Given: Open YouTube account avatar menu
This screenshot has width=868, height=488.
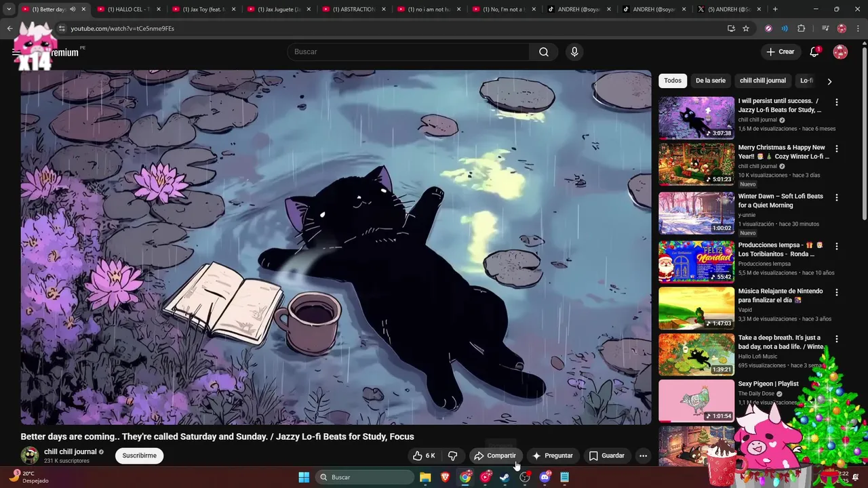Looking at the screenshot, I should click(x=840, y=52).
